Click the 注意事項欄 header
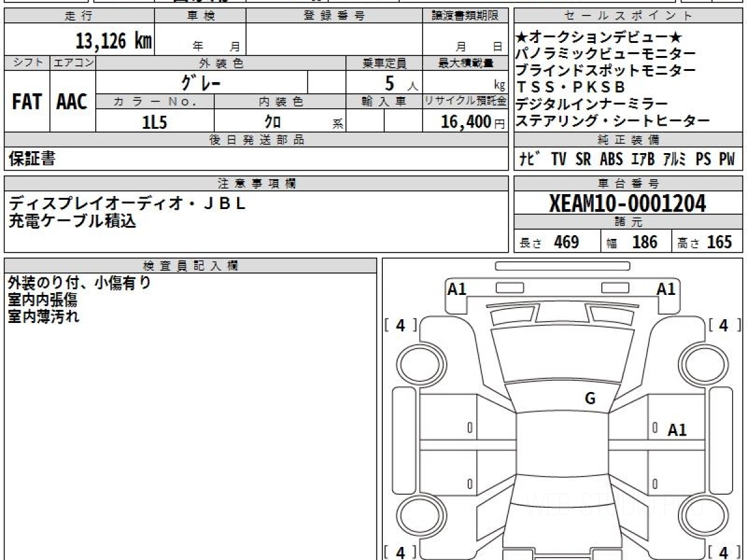Image resolution: width=747 pixels, height=560 pixels. pos(256,184)
